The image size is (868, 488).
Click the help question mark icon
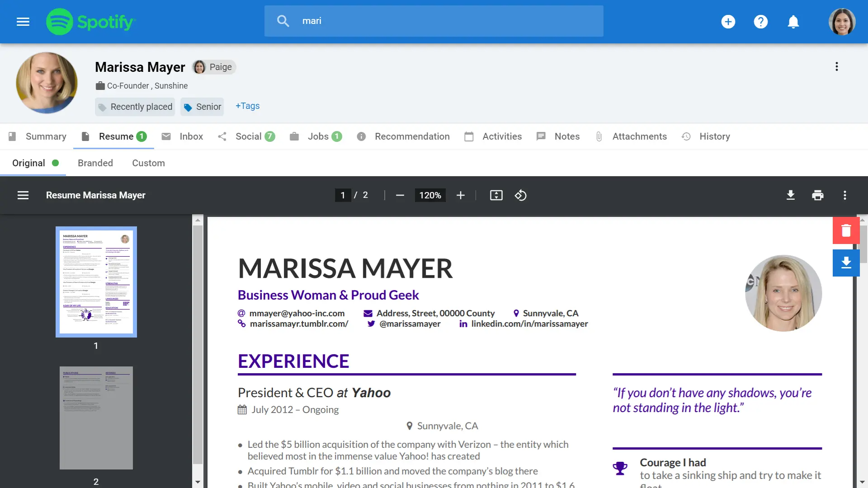click(761, 21)
